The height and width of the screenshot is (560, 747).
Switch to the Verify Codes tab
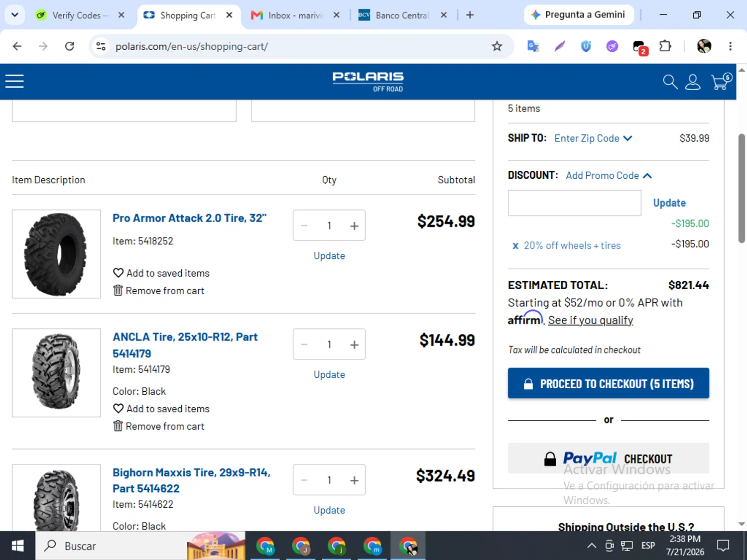(x=80, y=15)
